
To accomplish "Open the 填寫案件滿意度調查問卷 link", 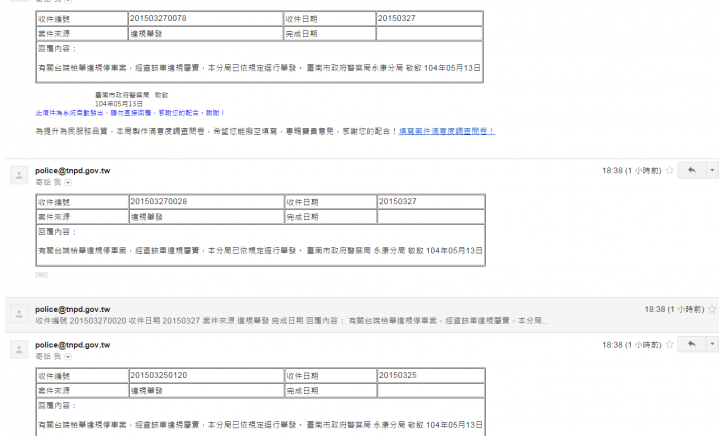I will [447, 131].
